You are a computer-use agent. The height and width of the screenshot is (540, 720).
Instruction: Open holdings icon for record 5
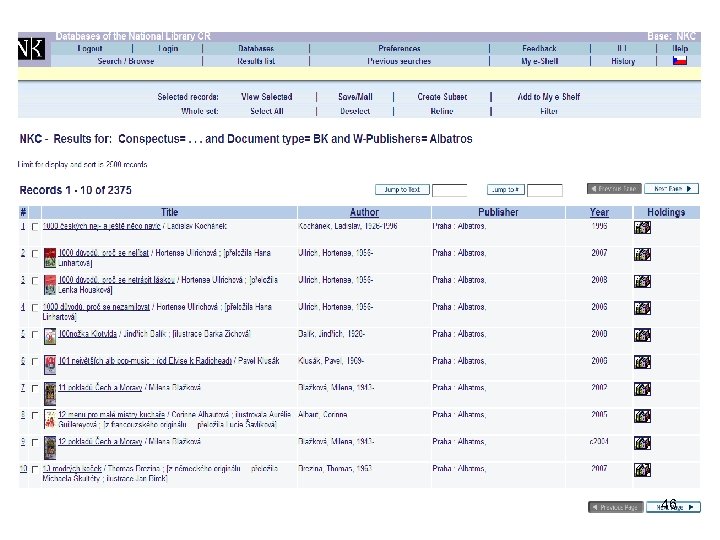(642, 335)
